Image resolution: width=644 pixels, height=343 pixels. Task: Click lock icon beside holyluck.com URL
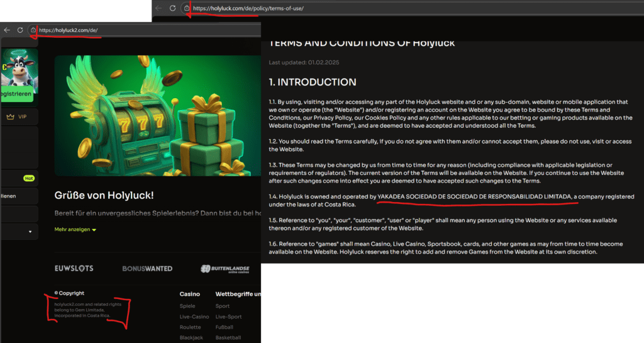pyautogui.click(x=186, y=8)
